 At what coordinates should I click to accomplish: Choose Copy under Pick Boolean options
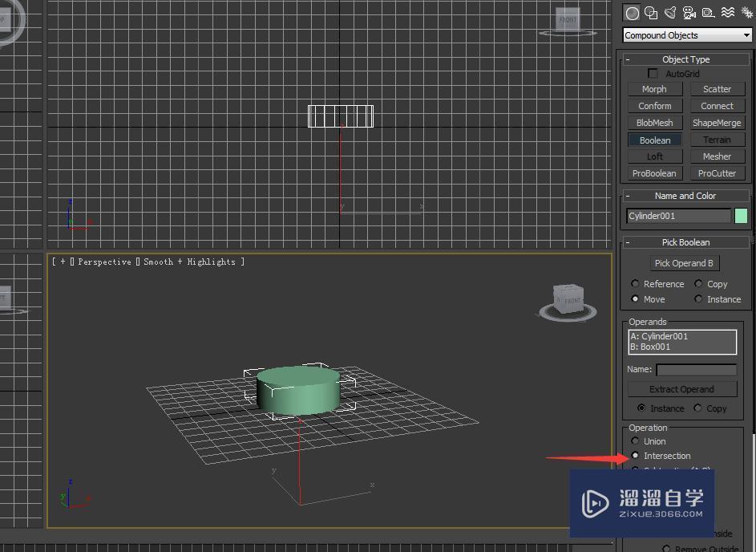[x=699, y=283]
